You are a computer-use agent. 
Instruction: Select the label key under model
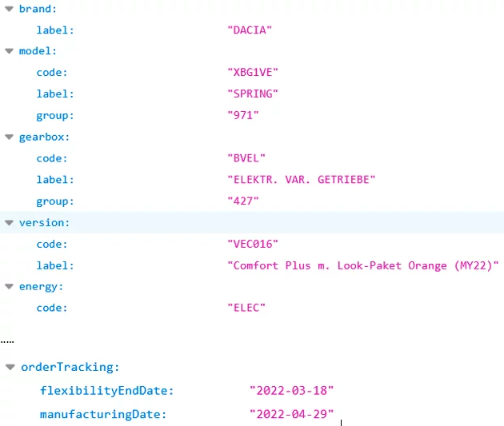click(x=55, y=94)
